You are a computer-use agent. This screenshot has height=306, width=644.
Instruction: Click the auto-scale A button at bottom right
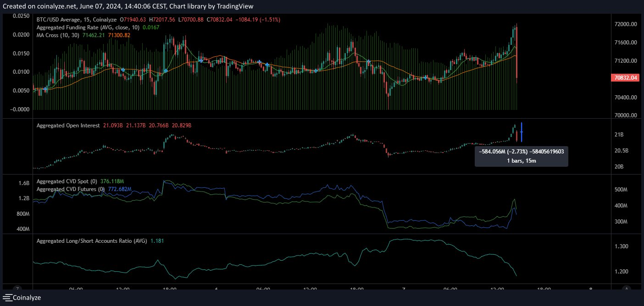tap(627, 289)
